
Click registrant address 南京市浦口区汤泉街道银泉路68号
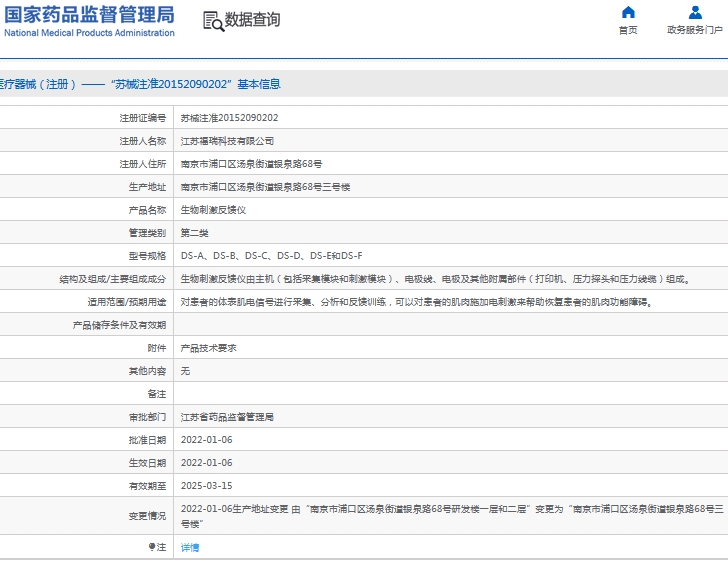251,164
